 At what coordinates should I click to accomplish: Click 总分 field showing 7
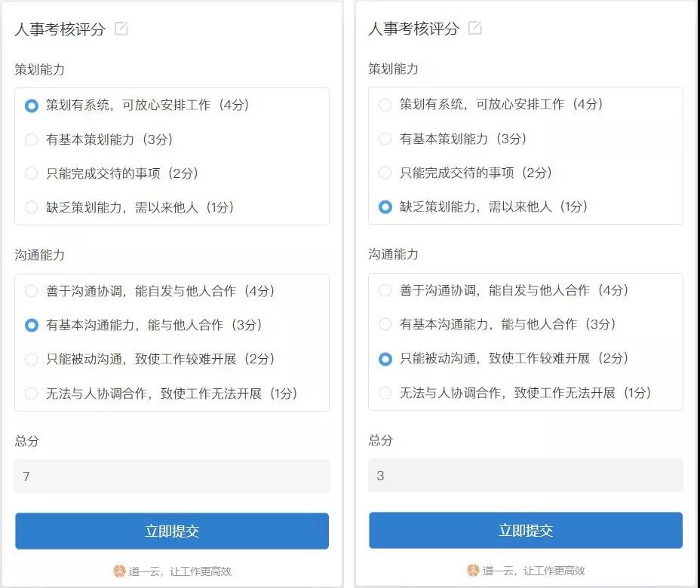pos(172,476)
